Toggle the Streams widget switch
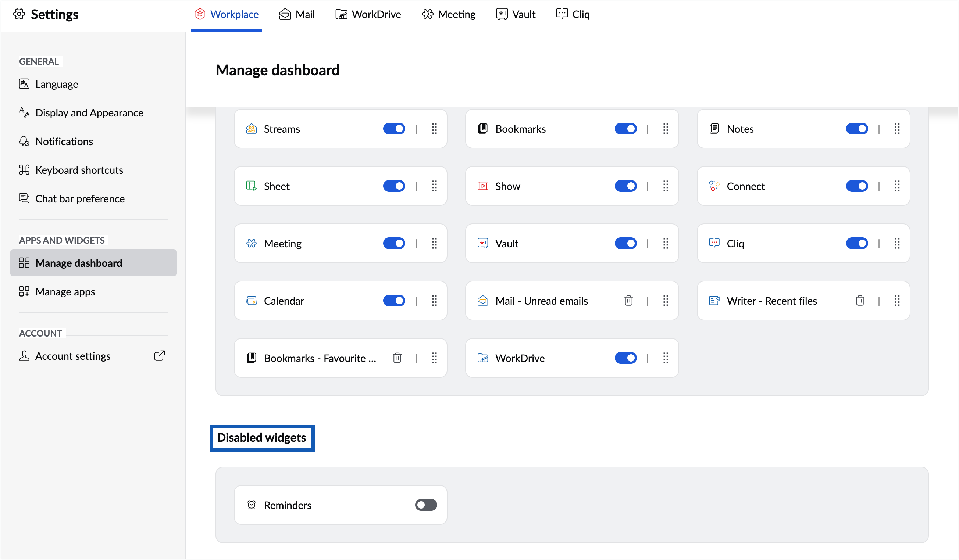This screenshot has height=560, width=959. click(394, 129)
